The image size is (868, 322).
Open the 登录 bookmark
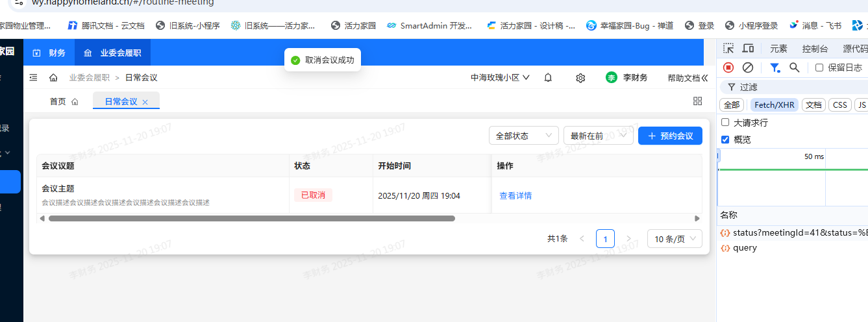699,26
